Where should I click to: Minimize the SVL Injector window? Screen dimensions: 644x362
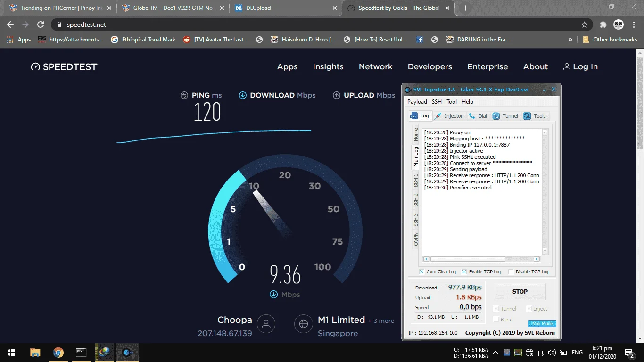click(545, 89)
